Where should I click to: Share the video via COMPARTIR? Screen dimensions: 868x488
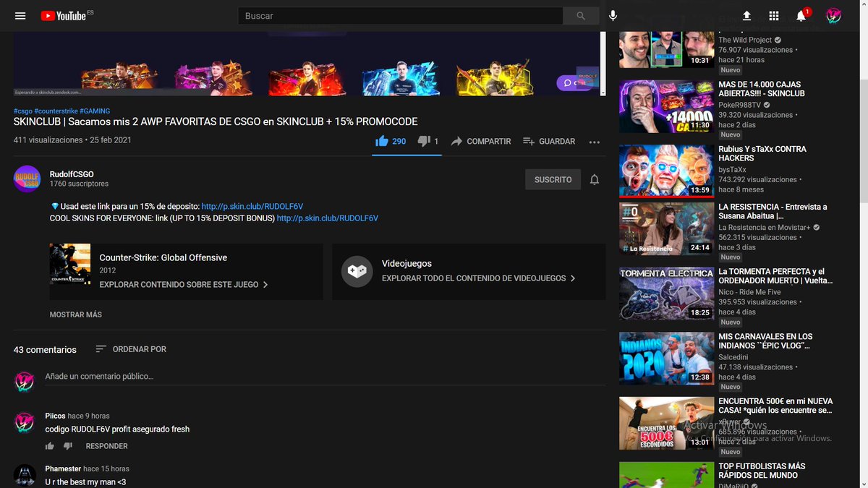481,142
